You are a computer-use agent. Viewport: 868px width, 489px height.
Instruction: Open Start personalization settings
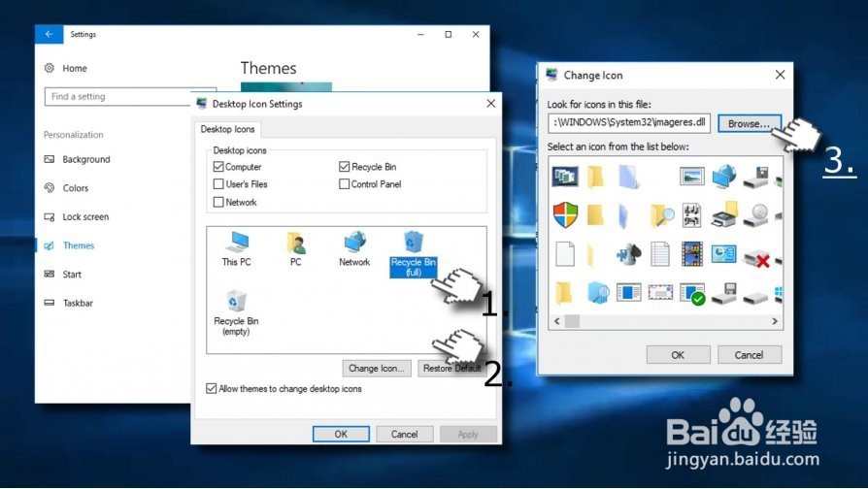[62, 275]
